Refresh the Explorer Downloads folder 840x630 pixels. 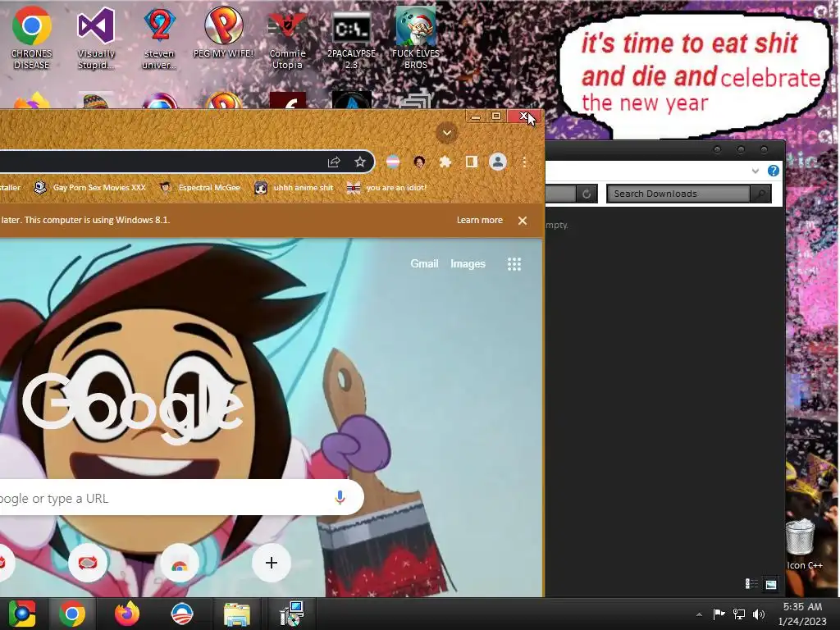(587, 194)
